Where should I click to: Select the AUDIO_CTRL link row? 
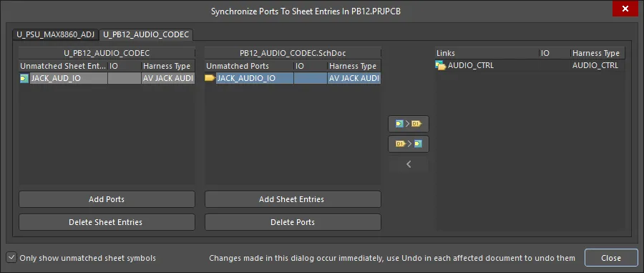tap(530, 65)
